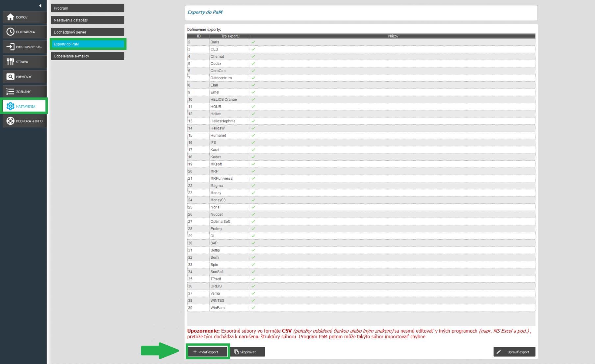Image resolution: width=595 pixels, height=364 pixels.
Task: Click the green checkmark in HeliosNephrite row
Action: click(x=253, y=121)
